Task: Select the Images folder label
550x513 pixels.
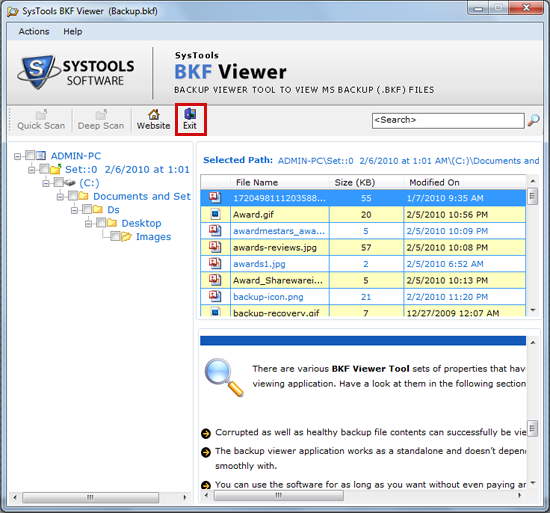Action: pyautogui.click(x=153, y=237)
